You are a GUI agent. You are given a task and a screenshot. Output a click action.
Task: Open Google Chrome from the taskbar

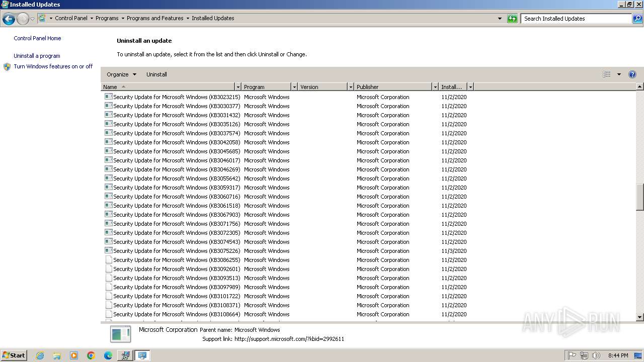tap(91, 355)
